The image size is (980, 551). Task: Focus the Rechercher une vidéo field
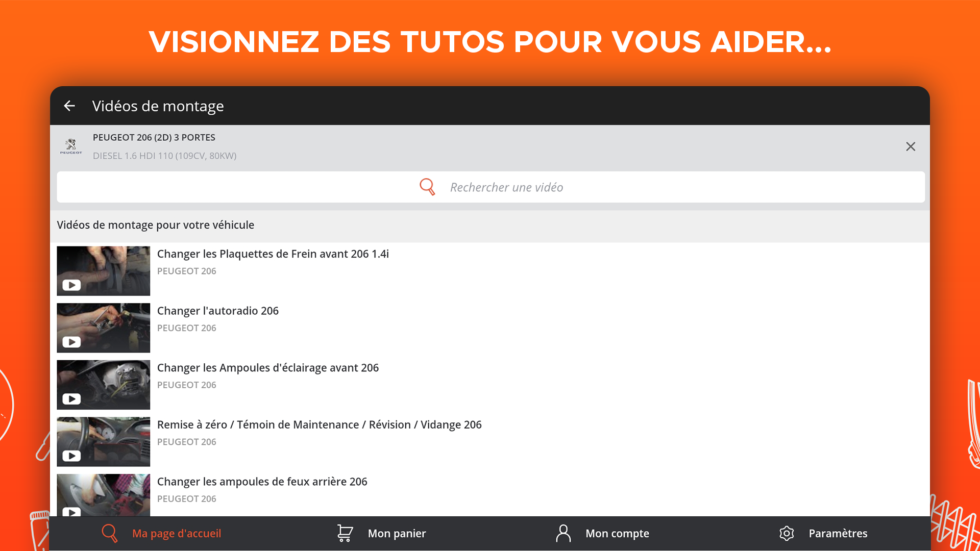(x=506, y=187)
